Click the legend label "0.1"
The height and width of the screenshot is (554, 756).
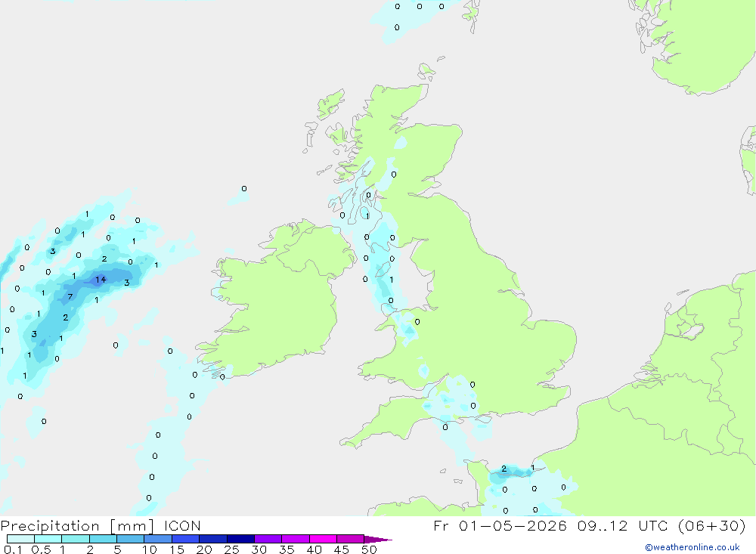click(13, 549)
